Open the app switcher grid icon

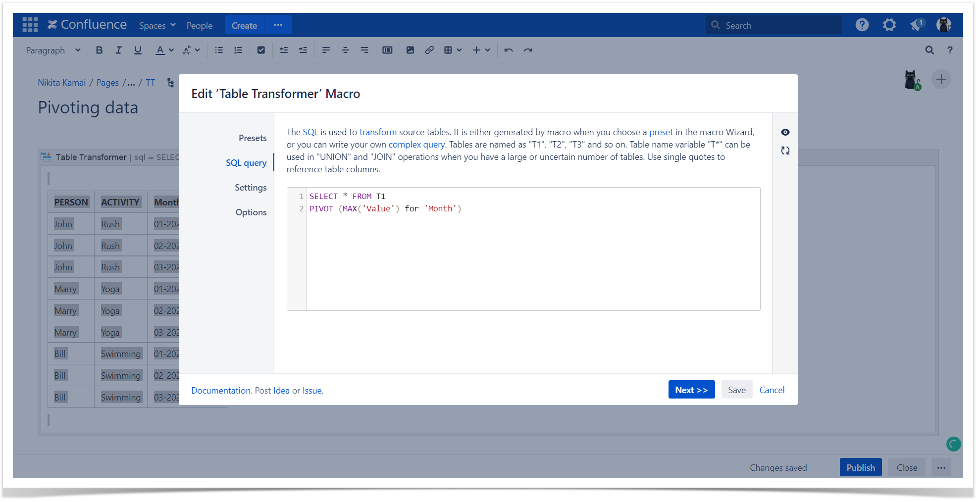pyautogui.click(x=30, y=25)
